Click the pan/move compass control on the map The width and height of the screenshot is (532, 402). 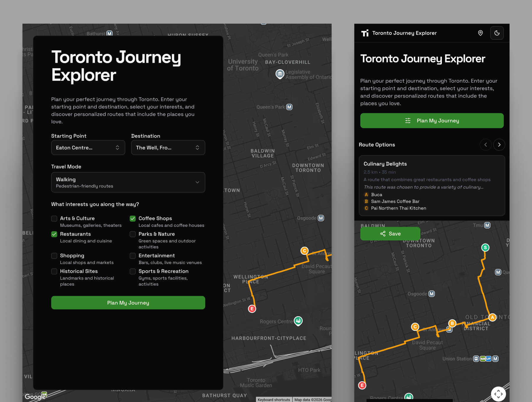[x=499, y=393]
